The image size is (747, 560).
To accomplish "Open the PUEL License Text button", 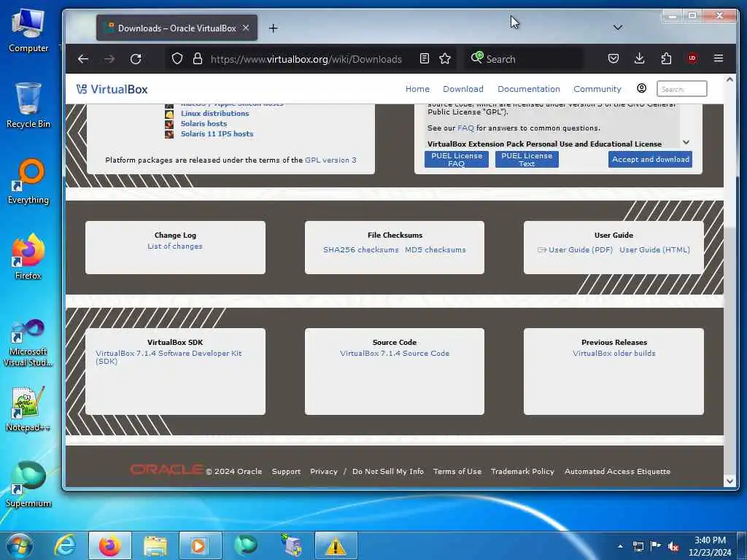I will click(527, 160).
